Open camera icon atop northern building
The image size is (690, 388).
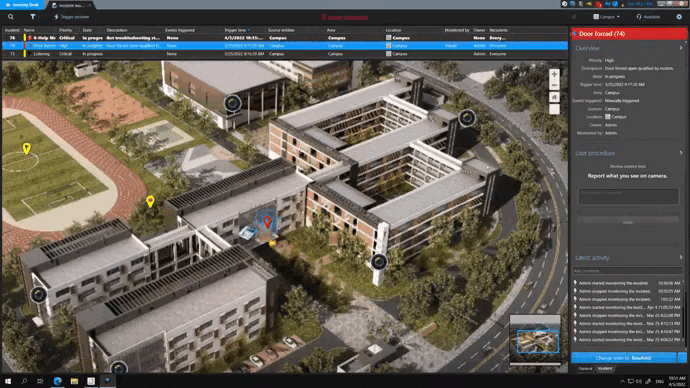pos(232,103)
